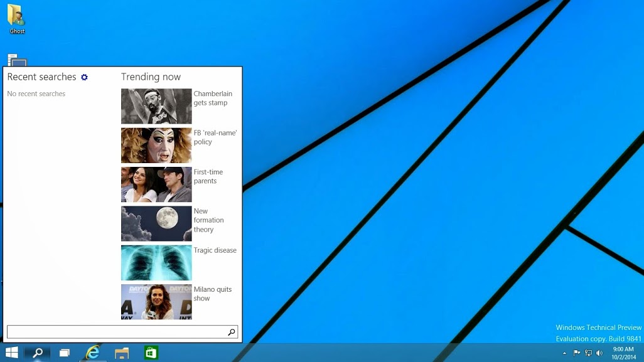The width and height of the screenshot is (644, 362).
Task: Click 'New formation theory' headline
Action: (208, 220)
